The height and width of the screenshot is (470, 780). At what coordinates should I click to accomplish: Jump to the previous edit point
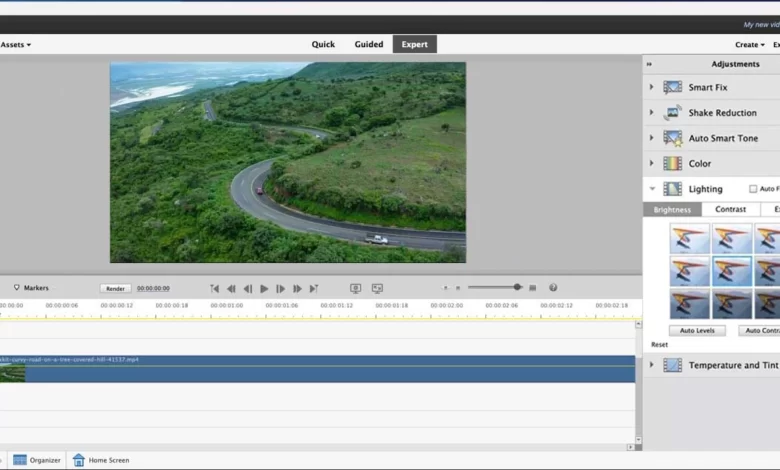tap(214, 288)
